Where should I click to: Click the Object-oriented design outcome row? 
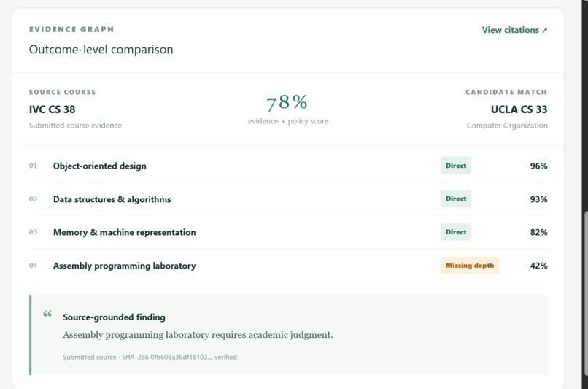288,166
